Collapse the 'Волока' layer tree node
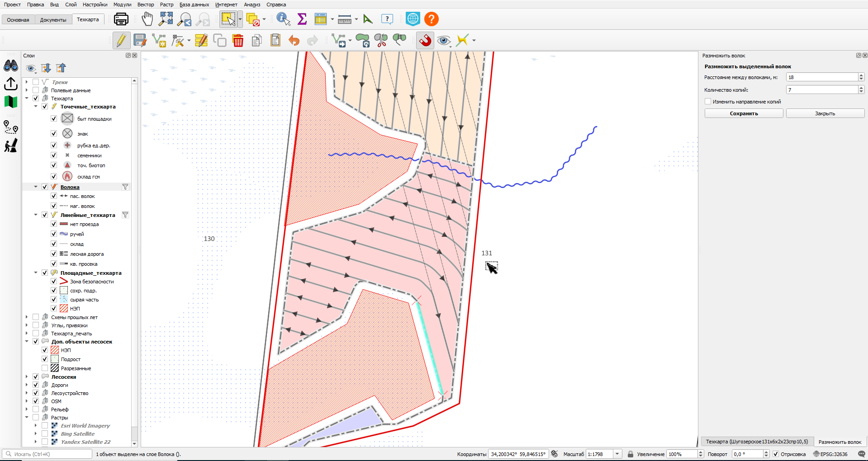This screenshot has height=461, width=868. pyautogui.click(x=36, y=187)
